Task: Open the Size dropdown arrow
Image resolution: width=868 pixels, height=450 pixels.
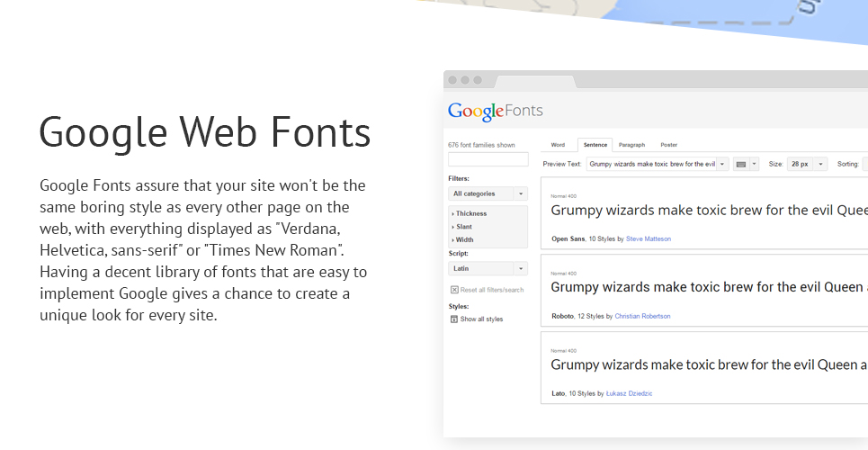Action: [x=821, y=164]
